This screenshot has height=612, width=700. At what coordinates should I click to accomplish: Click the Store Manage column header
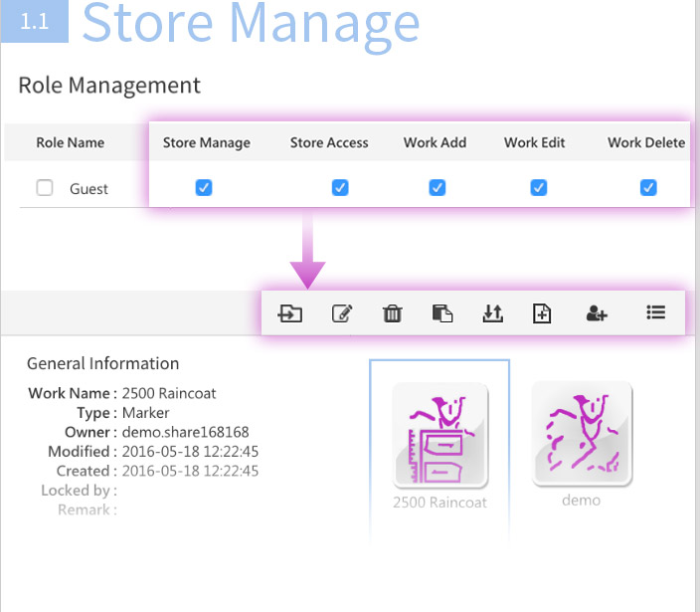coord(207,142)
